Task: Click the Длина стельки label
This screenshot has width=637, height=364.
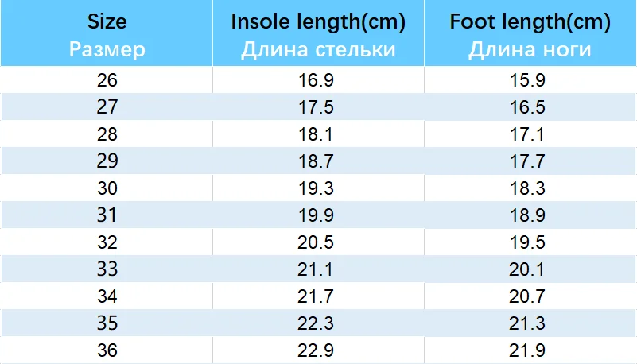Action: 318,50
